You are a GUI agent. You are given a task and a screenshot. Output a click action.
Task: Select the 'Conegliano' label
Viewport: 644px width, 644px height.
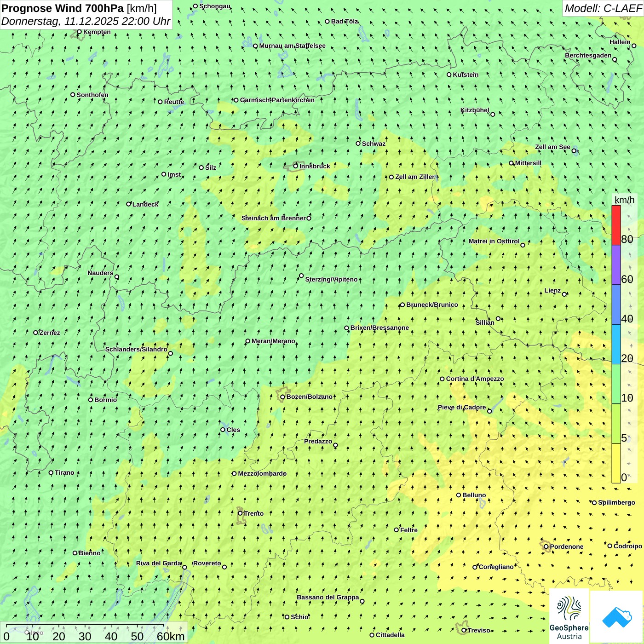(496, 567)
